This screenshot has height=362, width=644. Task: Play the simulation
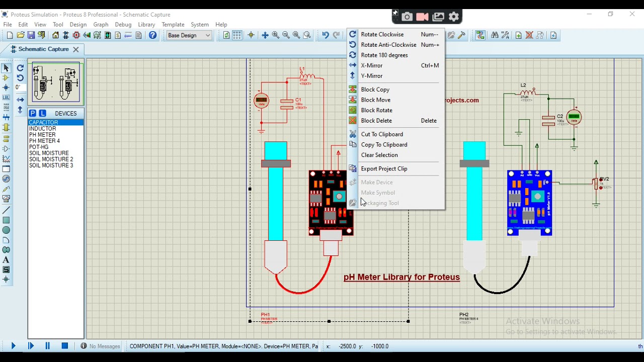click(14, 346)
